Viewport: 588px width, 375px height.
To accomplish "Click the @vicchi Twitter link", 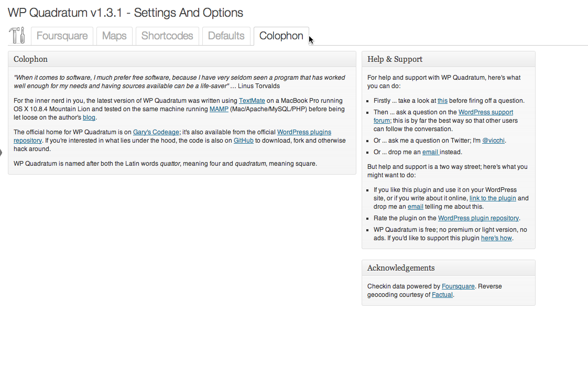I will 493,141.
